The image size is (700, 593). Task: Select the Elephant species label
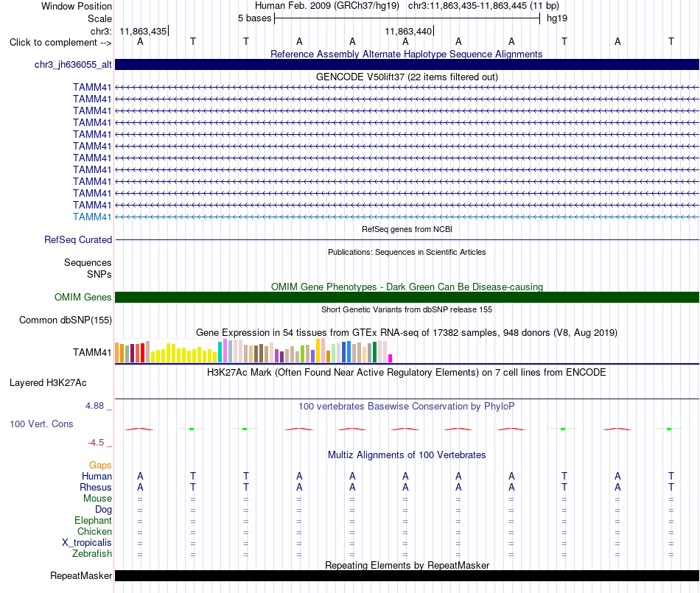tap(93, 521)
